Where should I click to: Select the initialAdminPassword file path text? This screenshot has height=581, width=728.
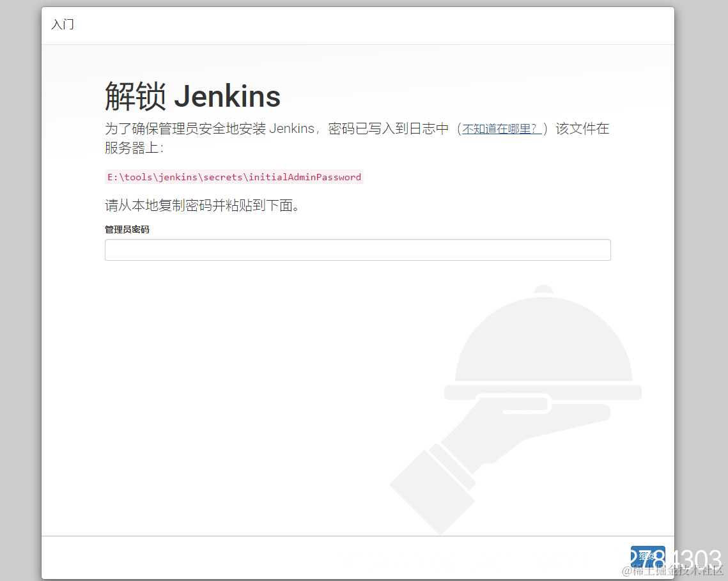234,177
